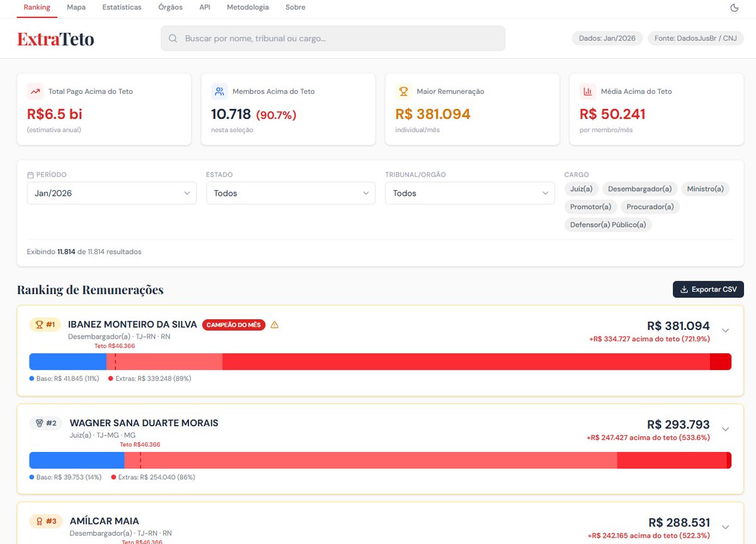Open the Mapa tab
This screenshot has width=756, height=544.
[76, 8]
